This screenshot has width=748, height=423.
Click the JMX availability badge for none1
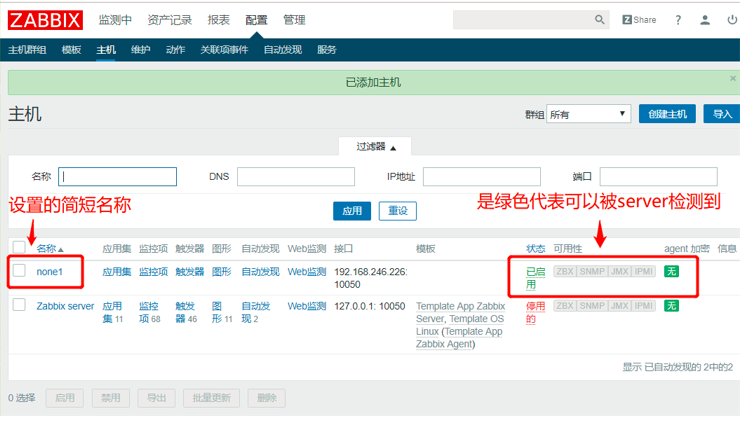pyautogui.click(x=620, y=271)
